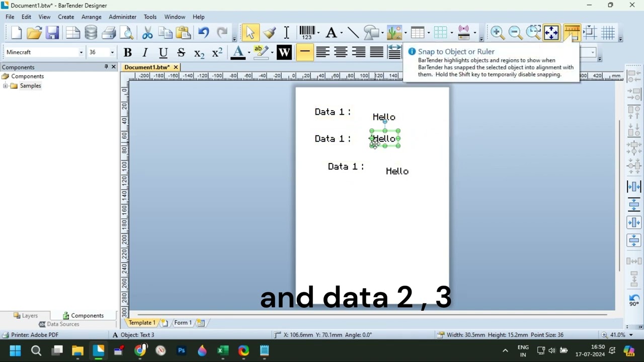This screenshot has height=362, width=644.
Task: Pick the format painter brush tool
Action: coord(269,33)
